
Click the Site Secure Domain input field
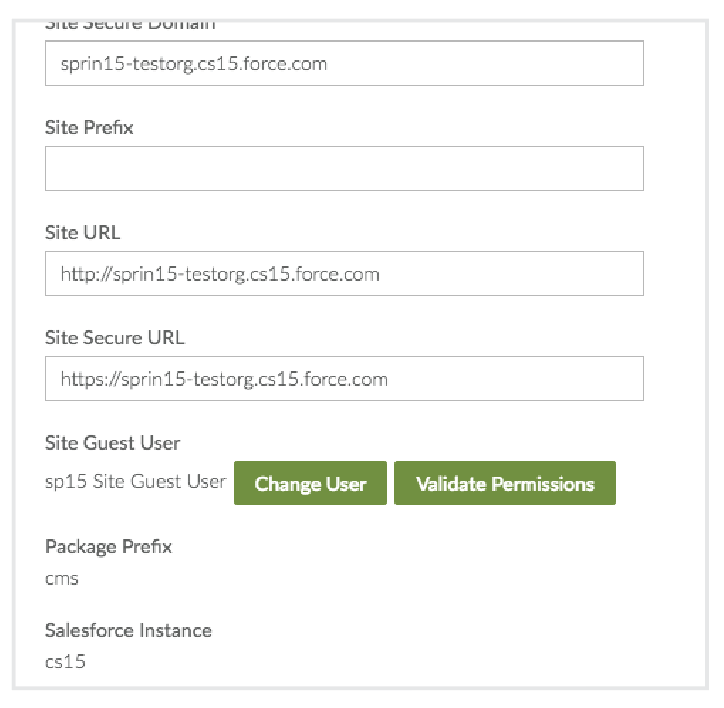[x=344, y=64]
